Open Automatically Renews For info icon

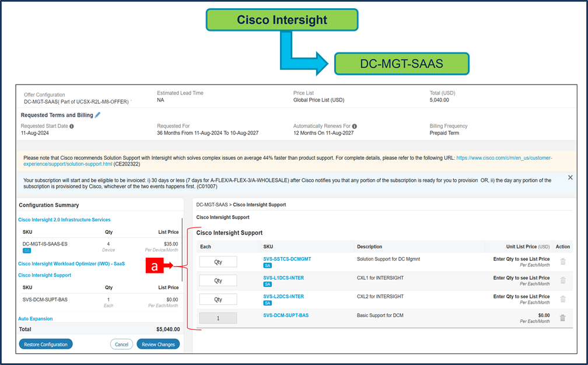[355, 127]
